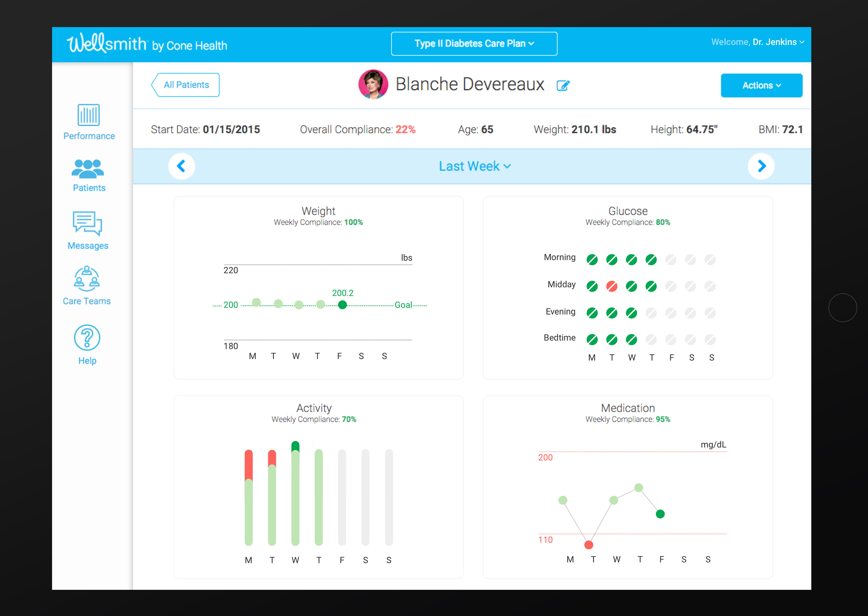
Task: Click Thursday Morning glucose indicator
Action: [651, 260]
